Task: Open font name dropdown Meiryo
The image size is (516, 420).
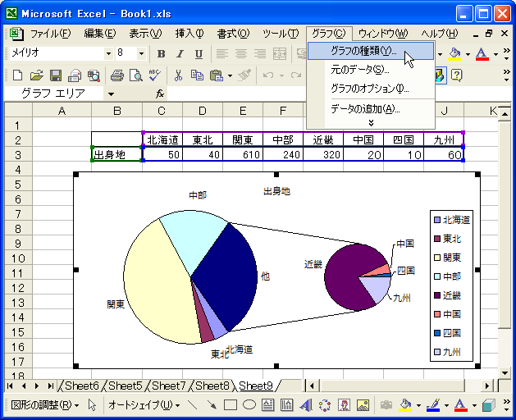Action: 108,53
